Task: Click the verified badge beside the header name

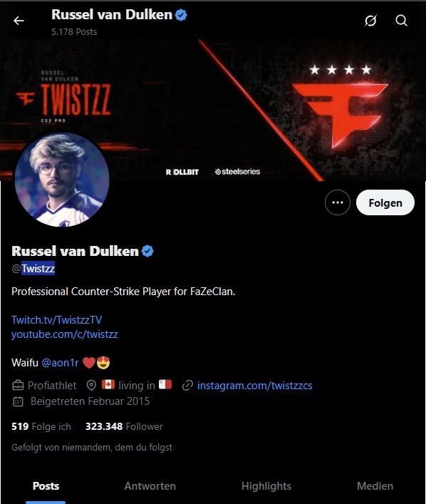Action: click(181, 15)
